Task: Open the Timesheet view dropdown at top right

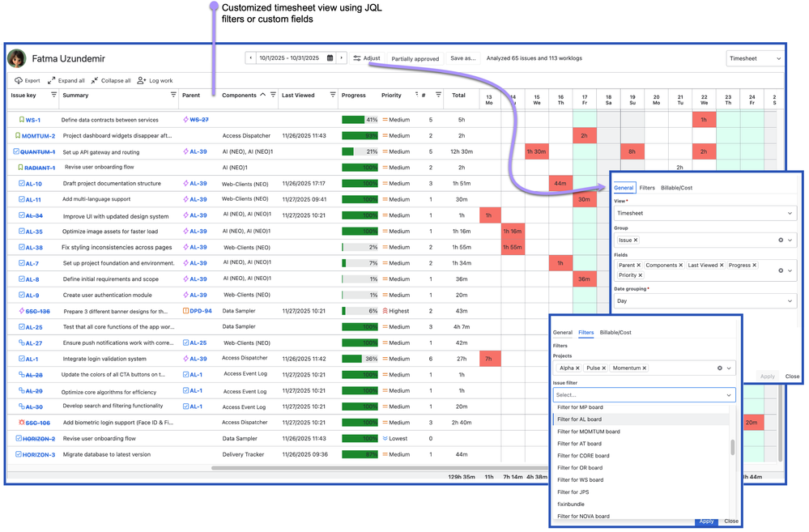Action: 755,58
